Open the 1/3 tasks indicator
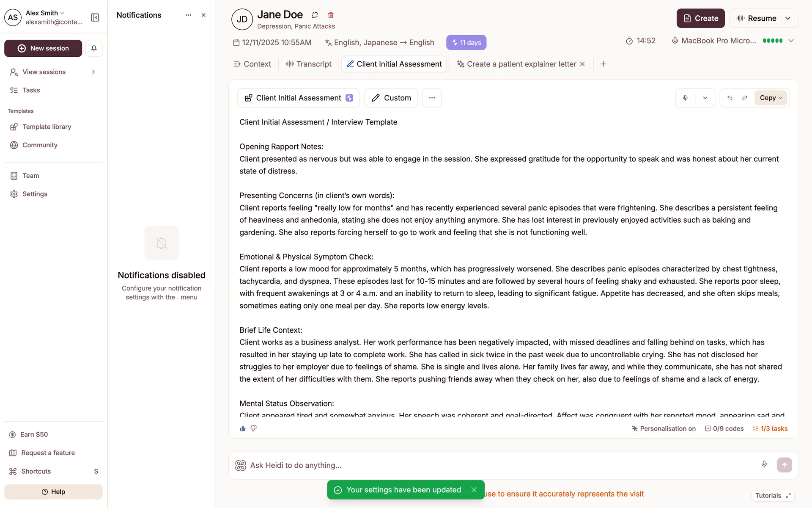Image resolution: width=812 pixels, height=508 pixels. point(770,428)
